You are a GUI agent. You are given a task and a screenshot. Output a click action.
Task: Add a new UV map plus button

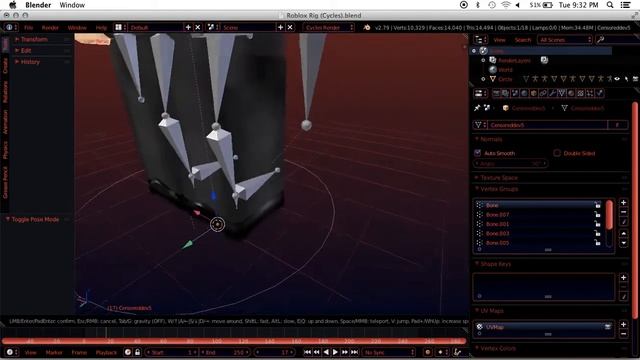[623, 324]
